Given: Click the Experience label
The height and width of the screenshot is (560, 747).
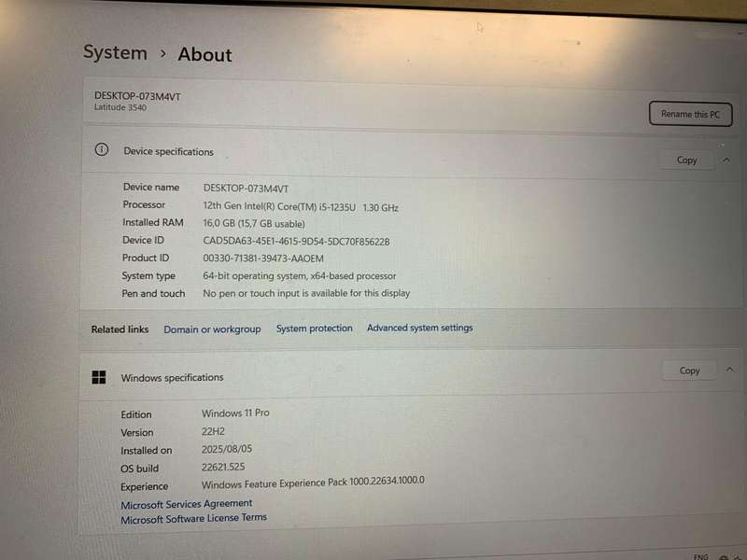Looking at the screenshot, I should click(x=145, y=486).
